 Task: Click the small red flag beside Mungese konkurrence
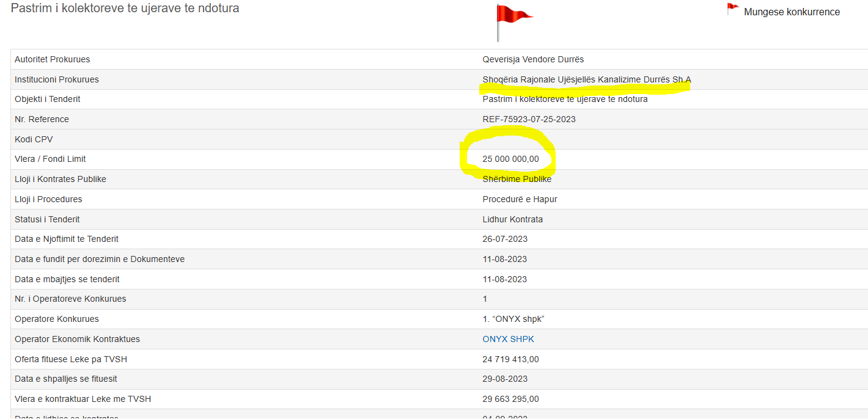pos(732,10)
